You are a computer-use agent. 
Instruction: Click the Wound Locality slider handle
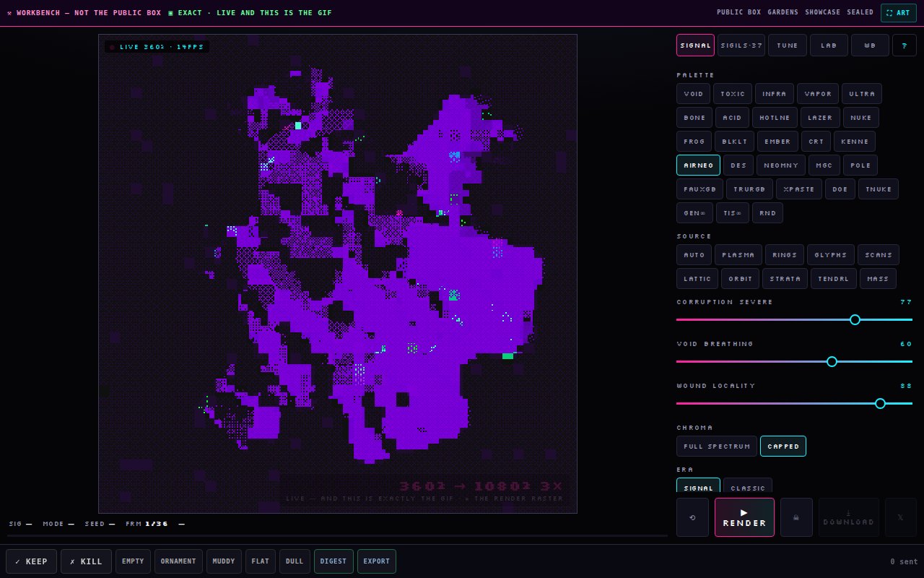tap(880, 403)
